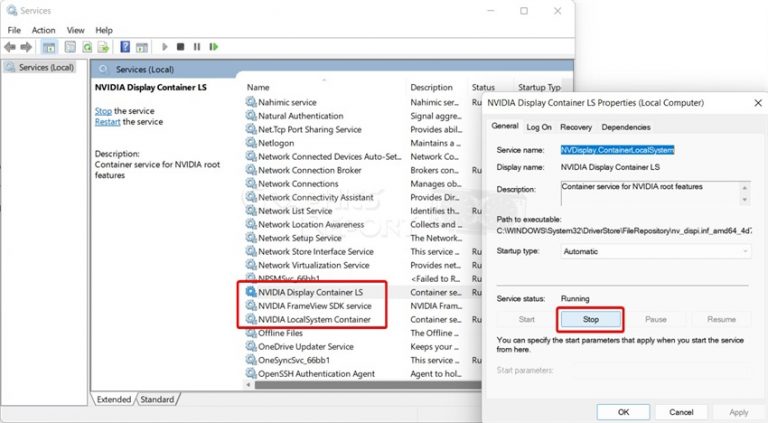Click the Stop the service link
The image size is (768, 423).
[x=103, y=111]
